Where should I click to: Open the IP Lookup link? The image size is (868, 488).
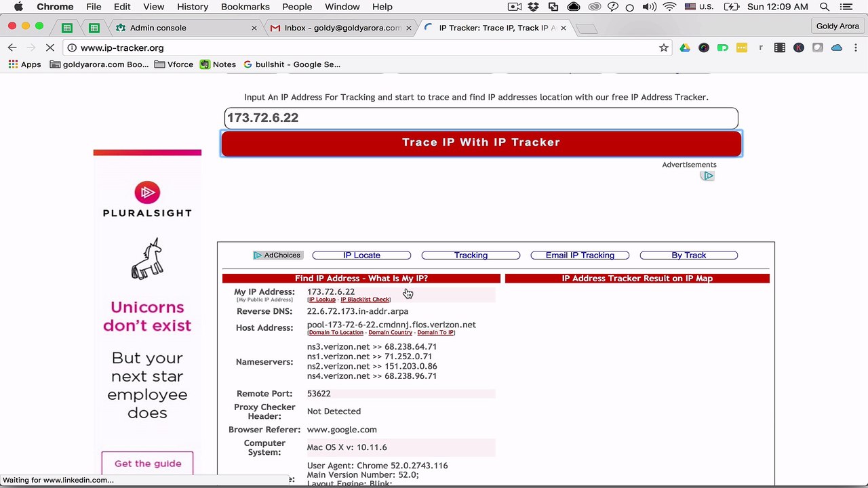point(321,300)
